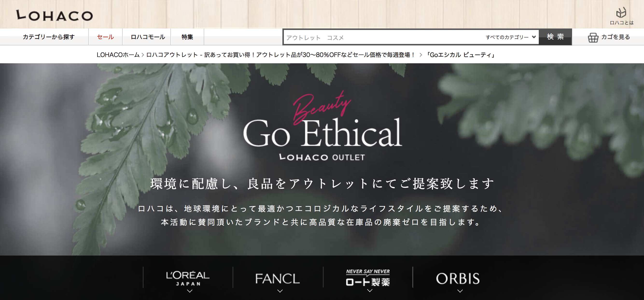Click the ロート製薬 brand logo
This screenshot has width=644, height=300.
click(368, 278)
